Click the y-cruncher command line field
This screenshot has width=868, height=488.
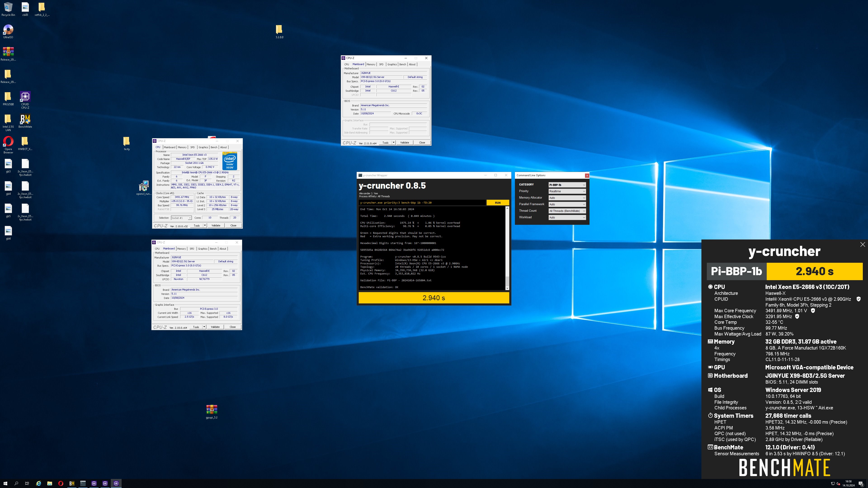[422, 203]
